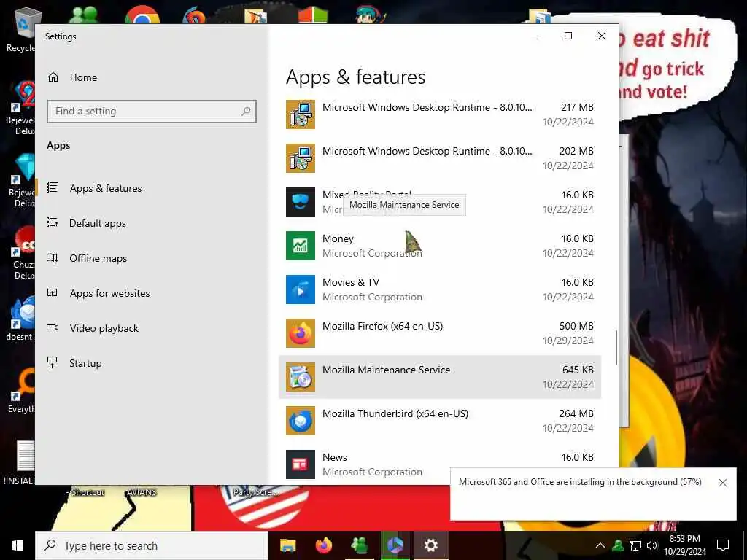The width and height of the screenshot is (747, 560).
Task: Click the Offline maps sidebar icon
Action: tap(53, 258)
